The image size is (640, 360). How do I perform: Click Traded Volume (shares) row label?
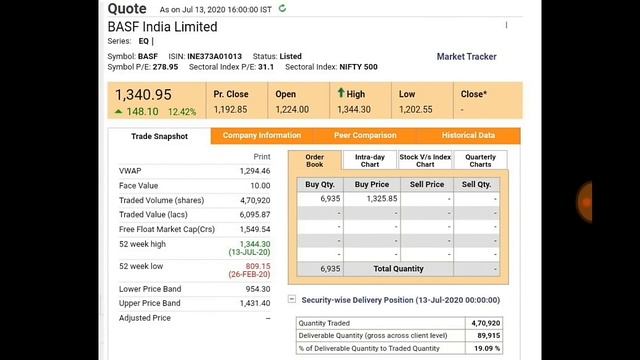click(162, 200)
